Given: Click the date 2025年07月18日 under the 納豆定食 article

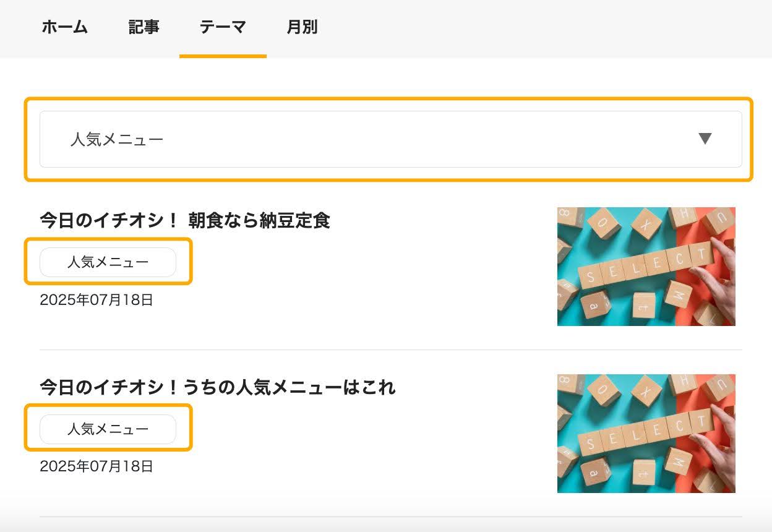Looking at the screenshot, I should (x=96, y=300).
